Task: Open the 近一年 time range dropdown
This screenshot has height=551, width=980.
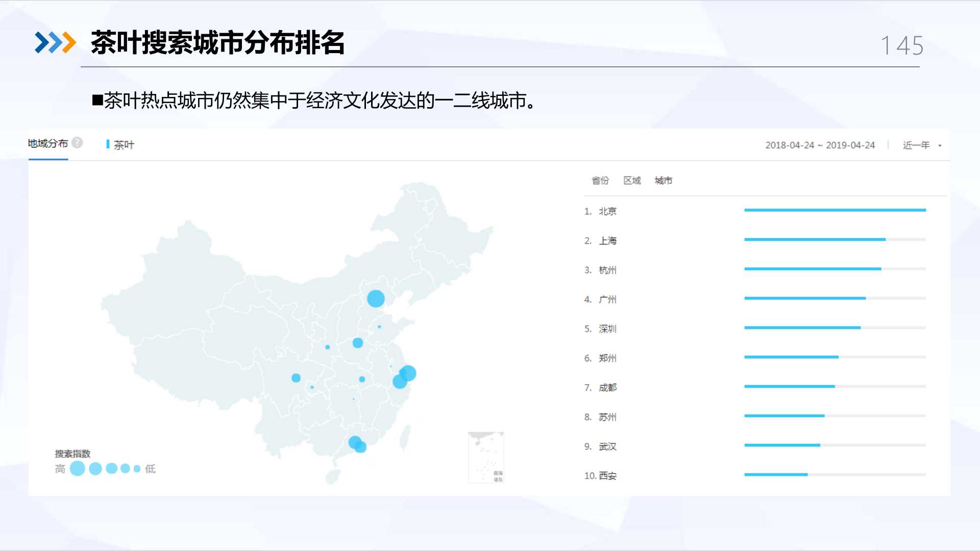Action: coord(922,145)
